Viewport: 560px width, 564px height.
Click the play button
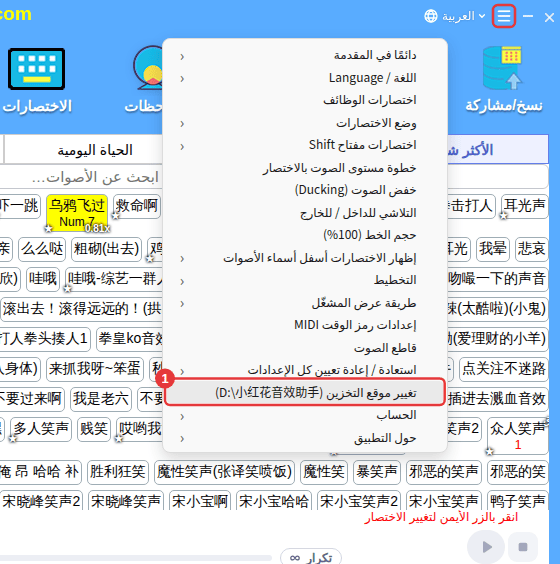point(486,547)
